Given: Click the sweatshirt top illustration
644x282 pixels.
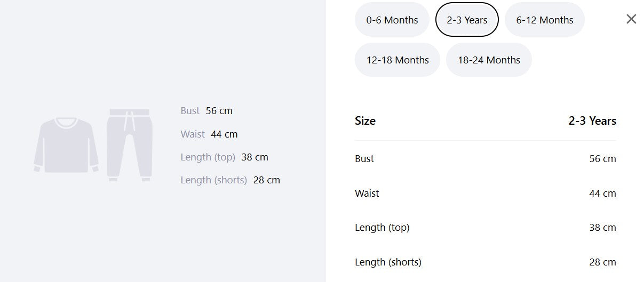Looking at the screenshot, I should point(66,145).
